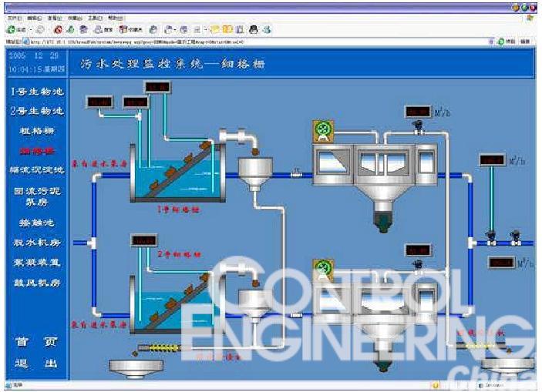Open the browser Search (搜索) toolbar button
The image size is (542, 392).
tap(103, 30)
